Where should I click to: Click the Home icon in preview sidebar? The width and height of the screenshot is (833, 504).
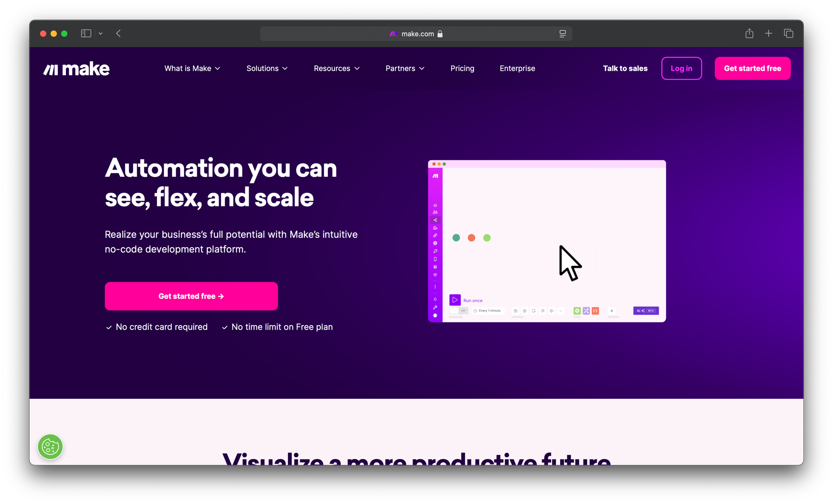click(x=435, y=205)
